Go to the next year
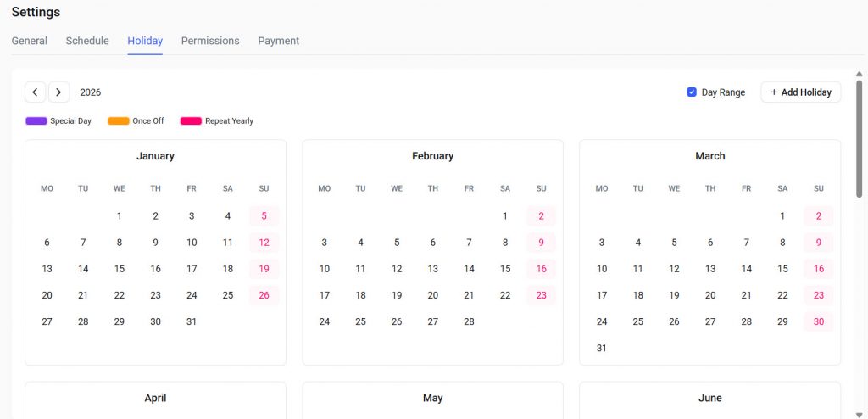 pyautogui.click(x=59, y=92)
